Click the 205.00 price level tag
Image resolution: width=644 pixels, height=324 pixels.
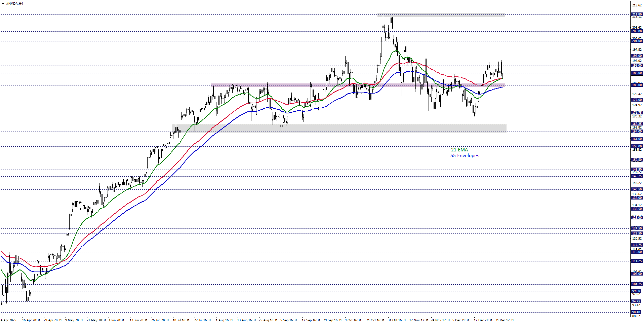pyautogui.click(x=637, y=31)
